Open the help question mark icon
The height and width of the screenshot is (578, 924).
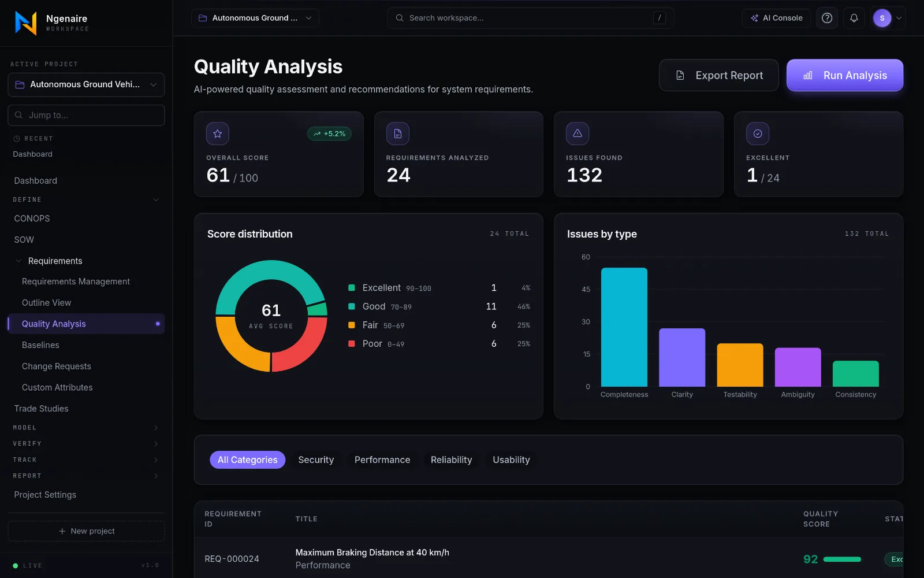827,18
